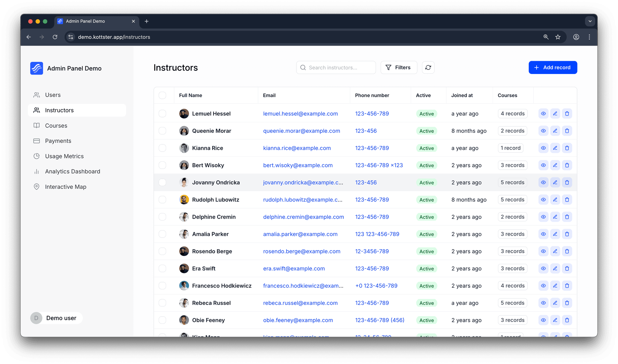Screen dimensions: 618x364
Task: View Jovanny Ondricka's record with eye icon
Action: coord(543,182)
